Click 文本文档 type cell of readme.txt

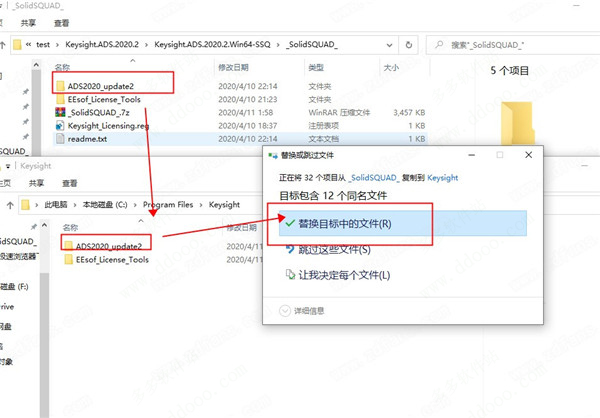click(324, 139)
